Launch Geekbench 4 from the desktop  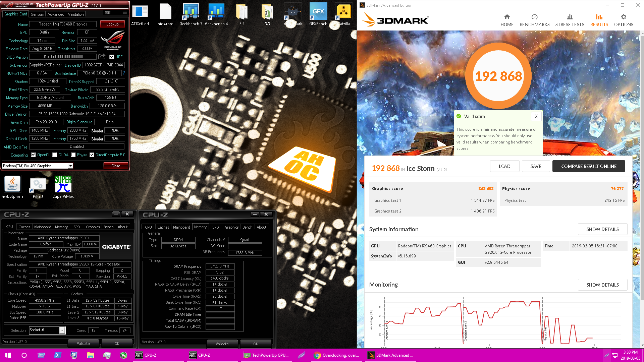pos(216,15)
